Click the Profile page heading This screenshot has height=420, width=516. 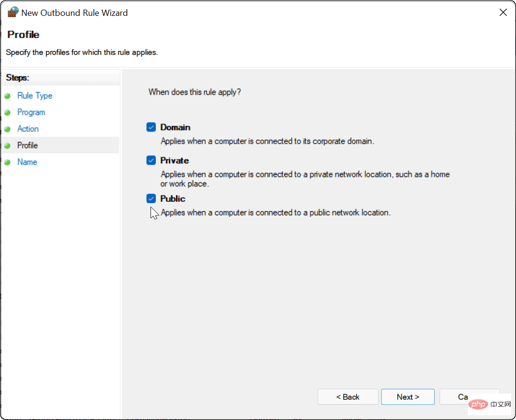(x=24, y=35)
